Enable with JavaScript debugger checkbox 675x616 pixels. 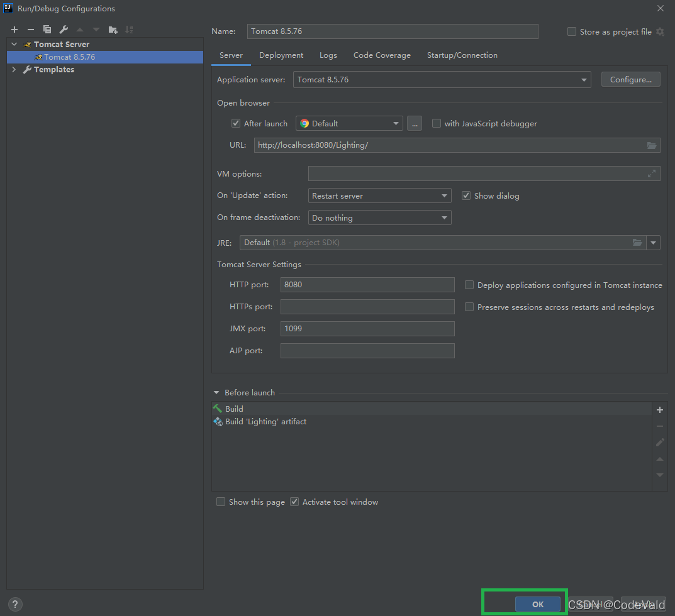[x=437, y=123]
